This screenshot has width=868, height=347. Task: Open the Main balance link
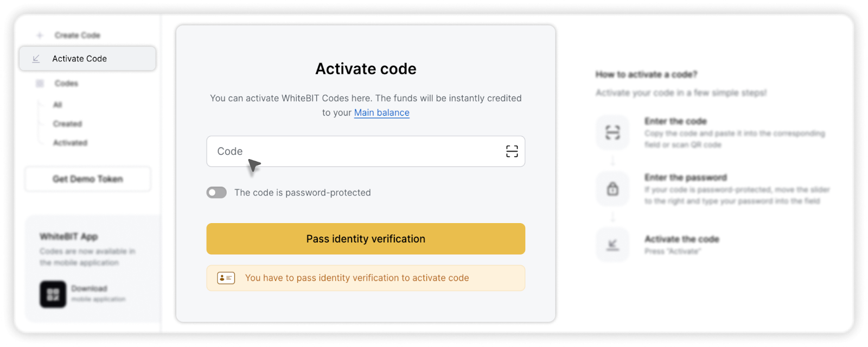pyautogui.click(x=381, y=112)
